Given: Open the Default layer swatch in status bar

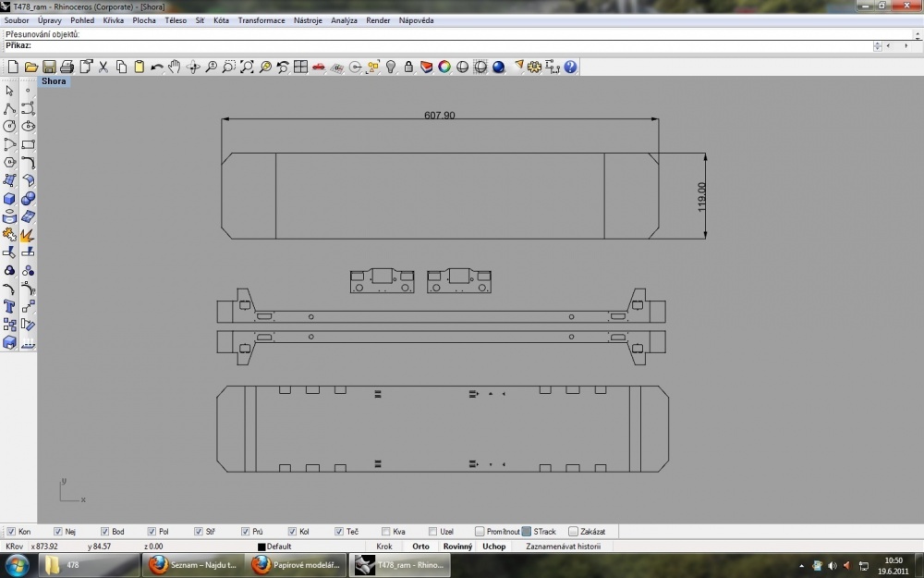Looking at the screenshot, I should (261, 547).
